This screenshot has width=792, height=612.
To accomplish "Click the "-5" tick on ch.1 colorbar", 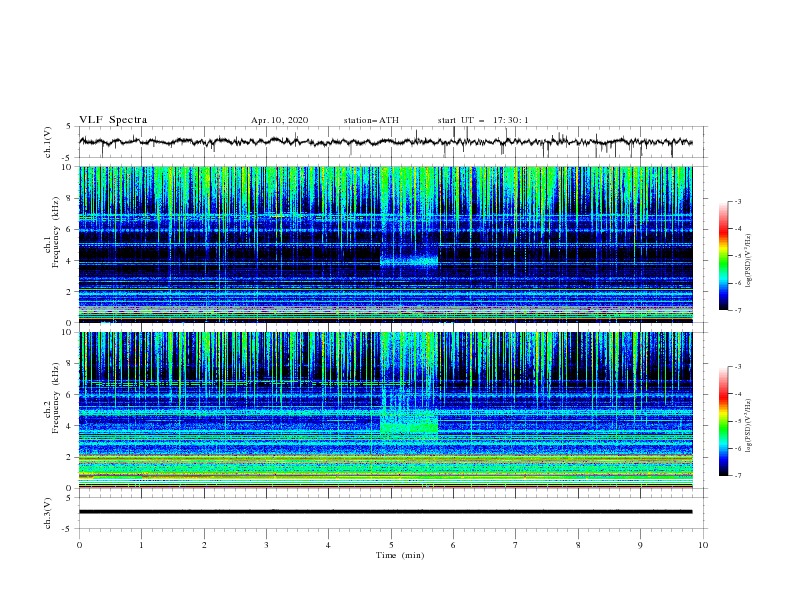I will pos(737,256).
